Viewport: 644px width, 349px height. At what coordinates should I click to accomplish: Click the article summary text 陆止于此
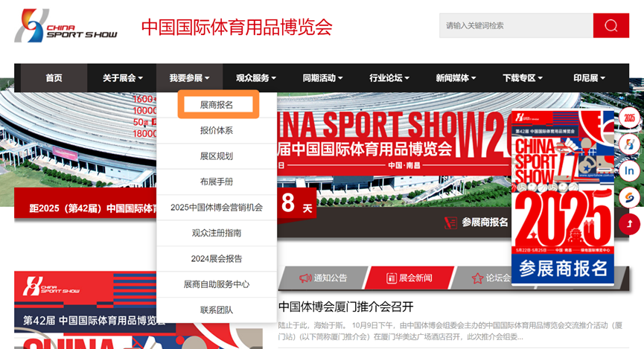click(450, 331)
